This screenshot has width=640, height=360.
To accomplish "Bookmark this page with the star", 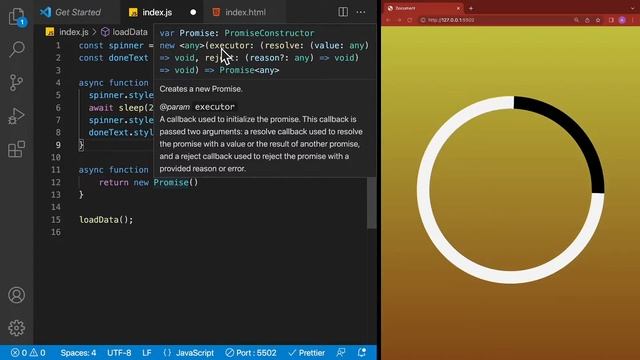I will point(598,20).
